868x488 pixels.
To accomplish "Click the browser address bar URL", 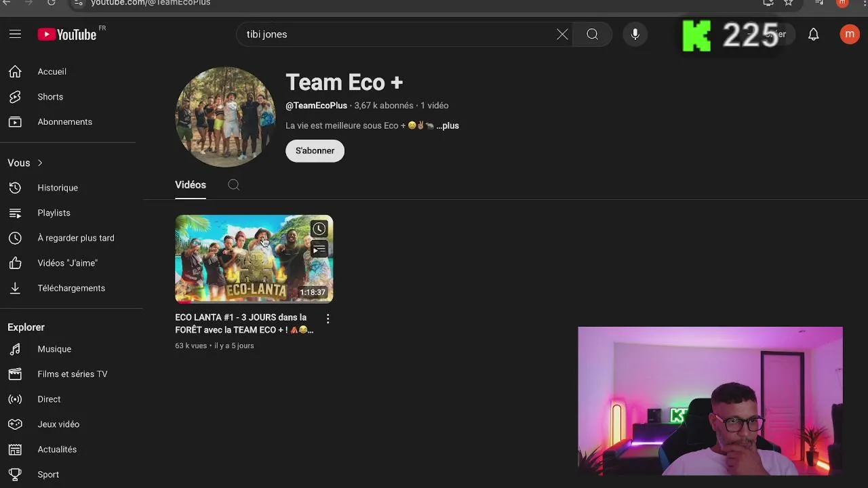I will click(151, 3).
